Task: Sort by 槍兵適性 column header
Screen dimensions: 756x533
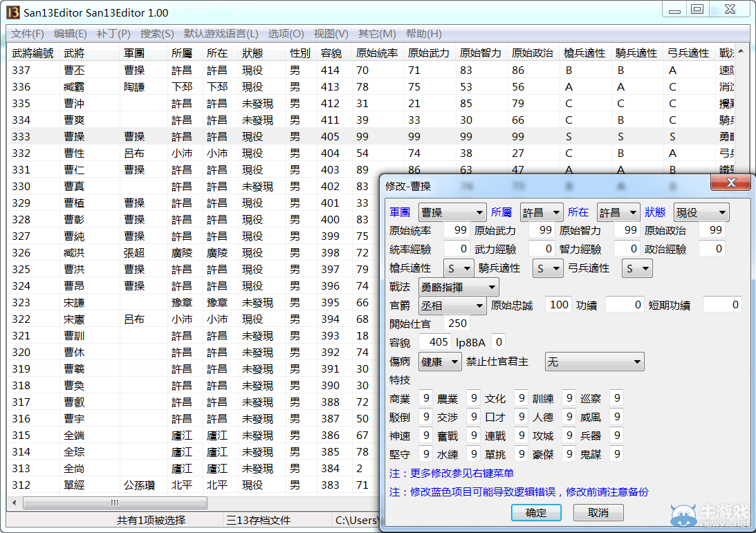Action: coord(584,53)
